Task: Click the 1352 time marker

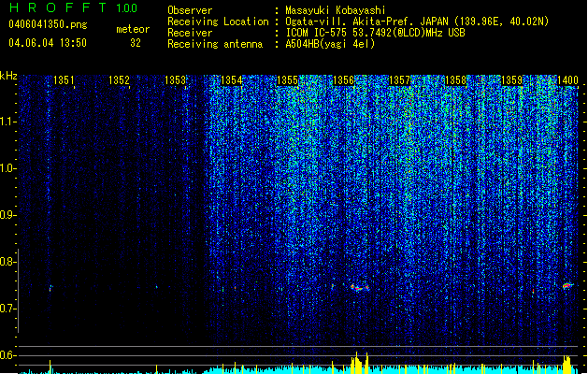Action: coord(119,80)
